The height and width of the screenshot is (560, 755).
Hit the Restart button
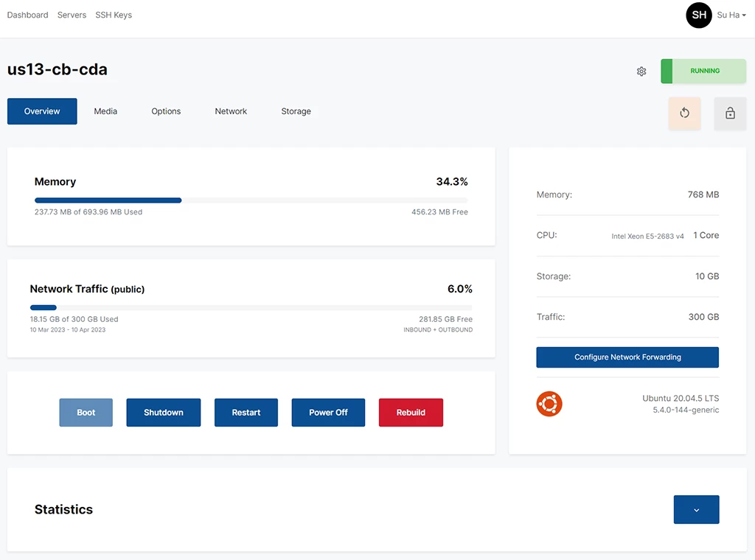[x=246, y=413]
